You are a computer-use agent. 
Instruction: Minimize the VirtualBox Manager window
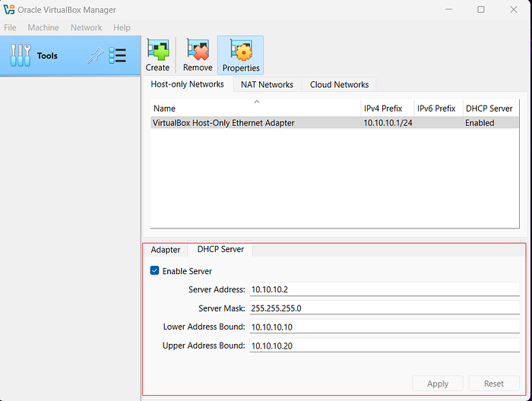[x=449, y=9]
